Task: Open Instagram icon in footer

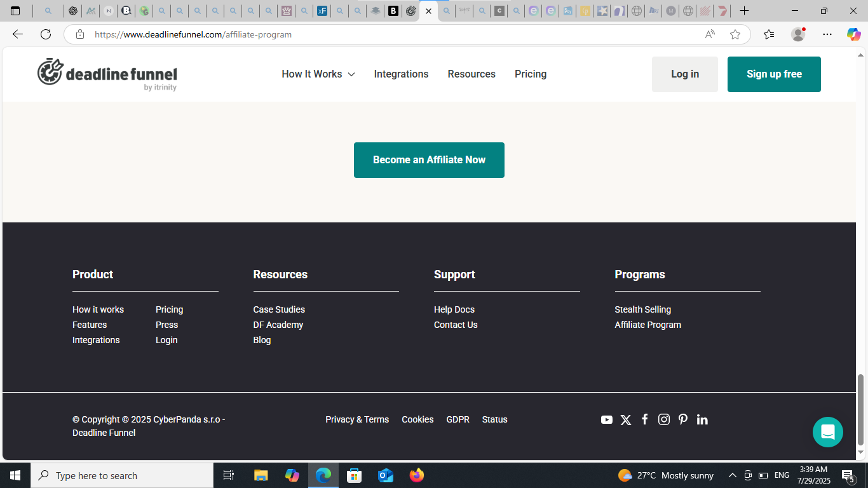Action: point(664,419)
